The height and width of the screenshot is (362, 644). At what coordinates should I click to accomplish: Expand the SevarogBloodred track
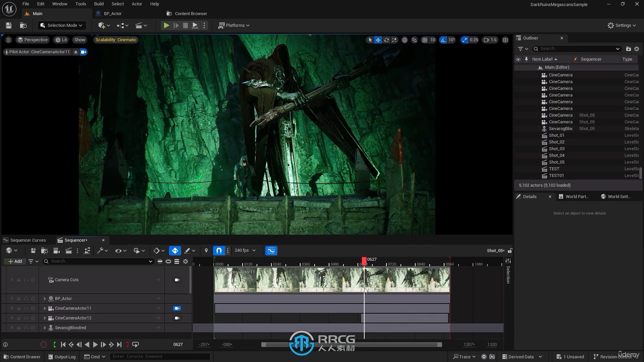[x=45, y=328]
